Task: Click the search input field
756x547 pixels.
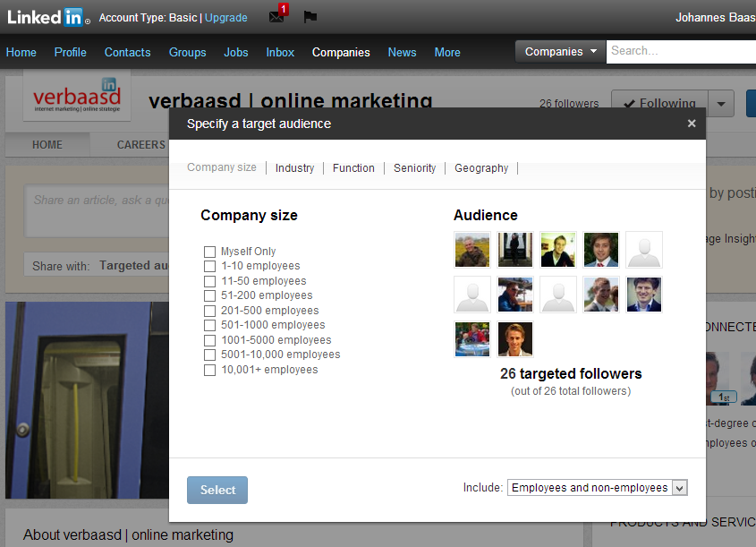Action: pos(681,51)
